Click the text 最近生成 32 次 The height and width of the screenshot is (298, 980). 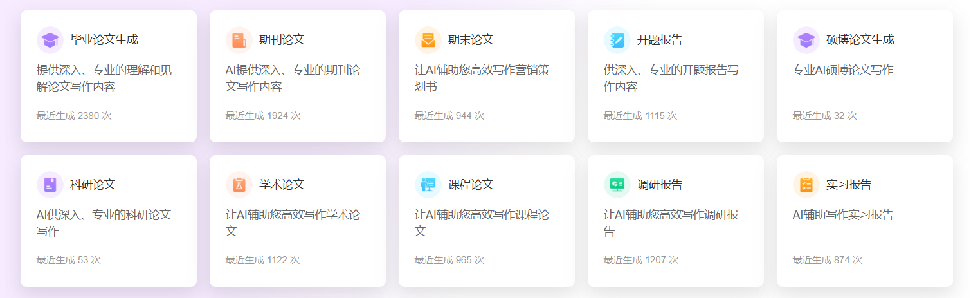(825, 116)
